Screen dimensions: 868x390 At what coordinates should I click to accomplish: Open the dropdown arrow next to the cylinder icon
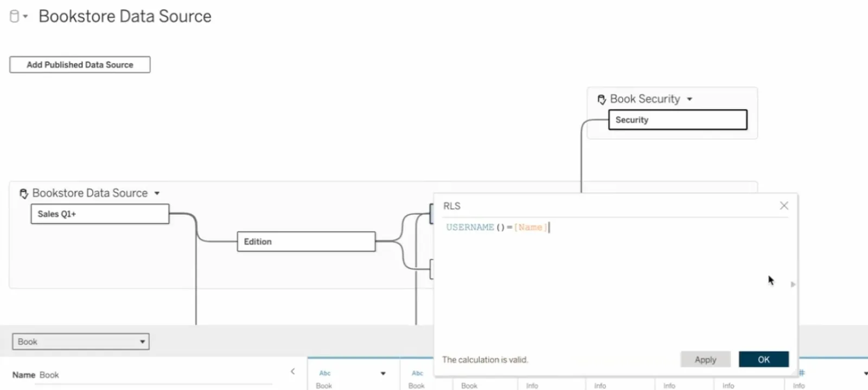click(x=25, y=16)
